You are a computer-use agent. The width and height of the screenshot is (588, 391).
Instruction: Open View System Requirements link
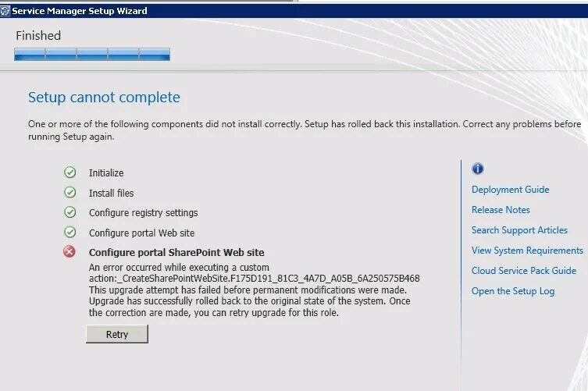coord(527,251)
